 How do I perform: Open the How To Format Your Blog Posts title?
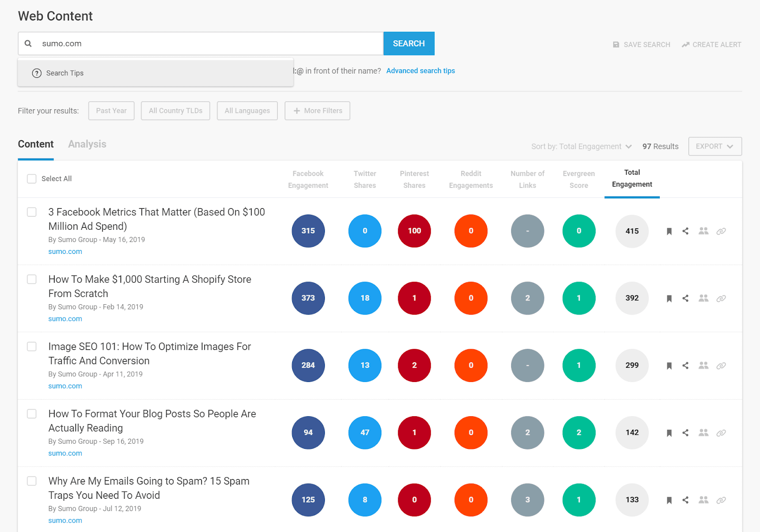pos(152,421)
